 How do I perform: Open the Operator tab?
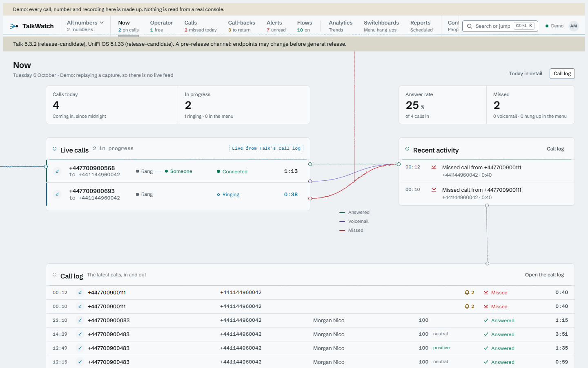coord(161,26)
